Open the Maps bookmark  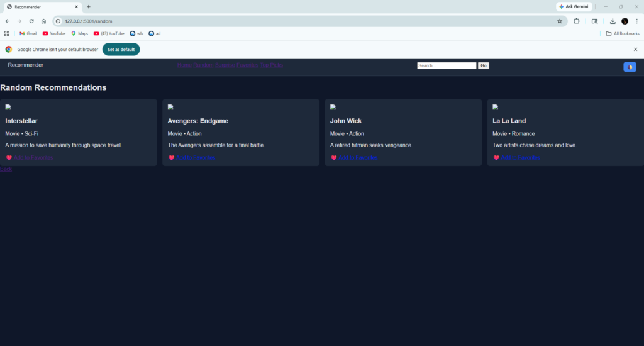79,33
